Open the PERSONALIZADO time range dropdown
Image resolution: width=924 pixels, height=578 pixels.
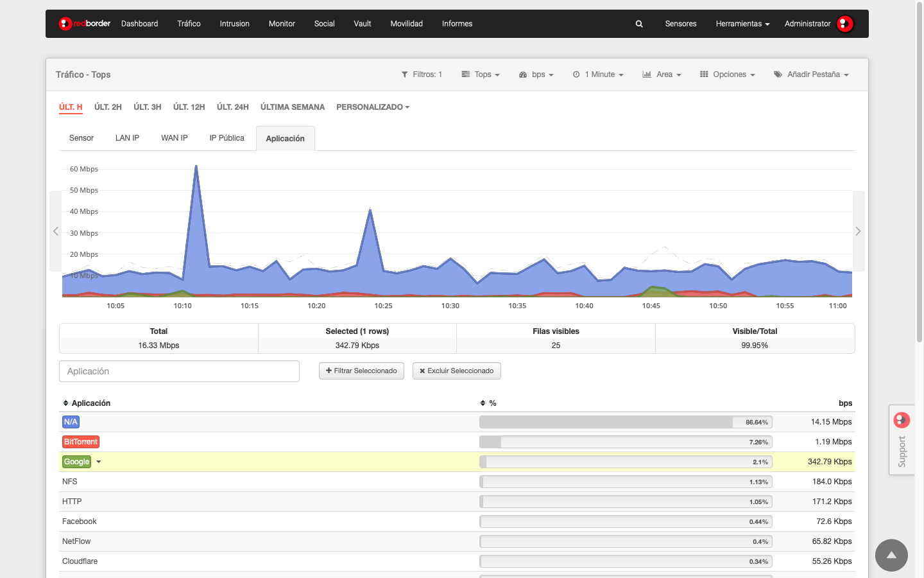373,107
